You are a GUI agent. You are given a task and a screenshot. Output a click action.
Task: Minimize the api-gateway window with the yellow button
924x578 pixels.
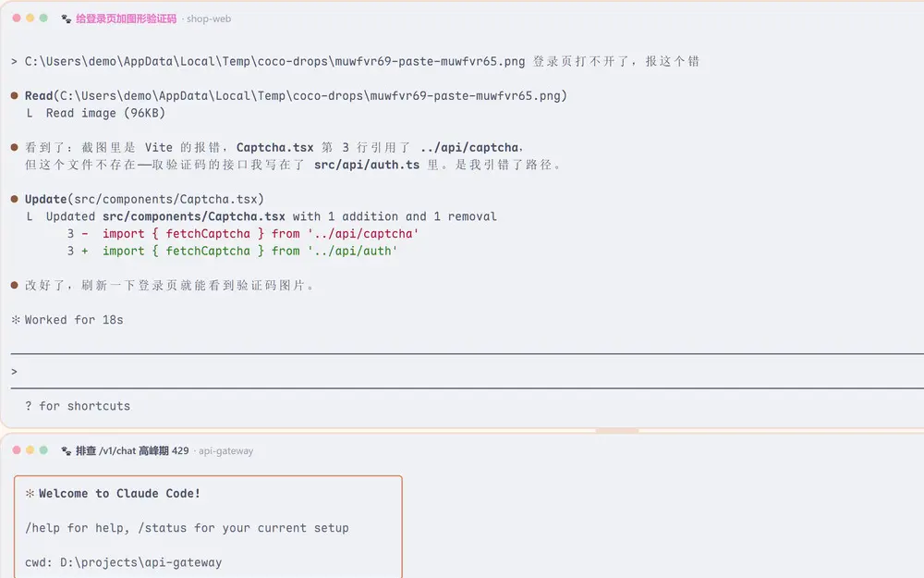tap(30, 450)
